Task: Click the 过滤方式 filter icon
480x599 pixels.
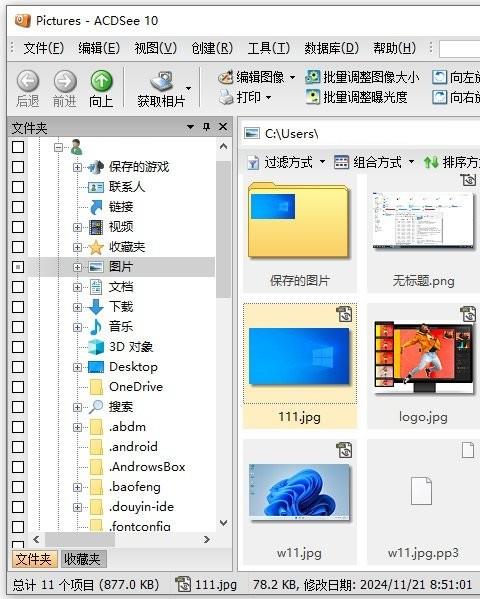Action: point(253,163)
